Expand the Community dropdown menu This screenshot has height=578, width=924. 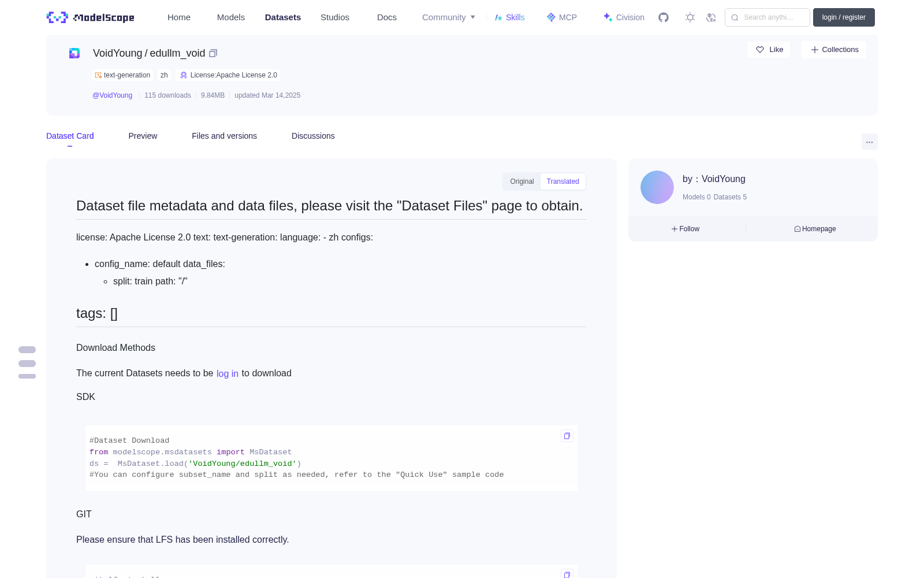click(x=449, y=17)
